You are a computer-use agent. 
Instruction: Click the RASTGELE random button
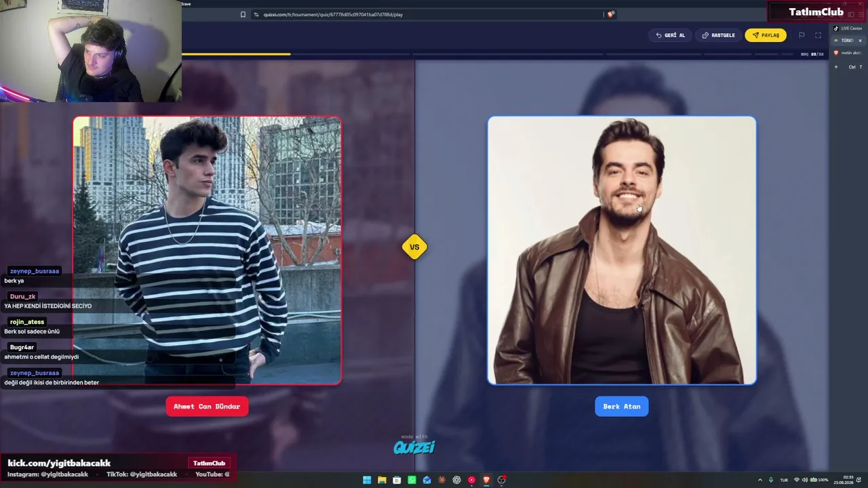click(x=718, y=35)
